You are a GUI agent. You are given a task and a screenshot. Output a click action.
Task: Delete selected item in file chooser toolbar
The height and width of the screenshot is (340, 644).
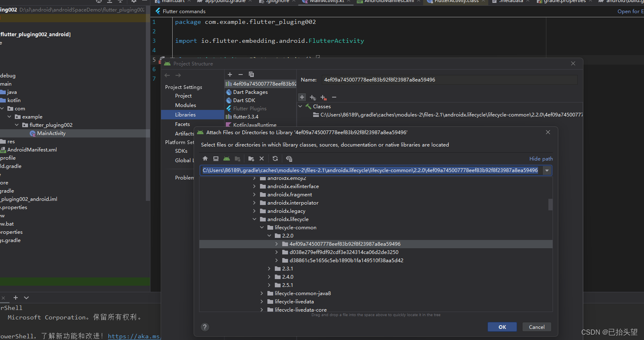[x=262, y=158]
